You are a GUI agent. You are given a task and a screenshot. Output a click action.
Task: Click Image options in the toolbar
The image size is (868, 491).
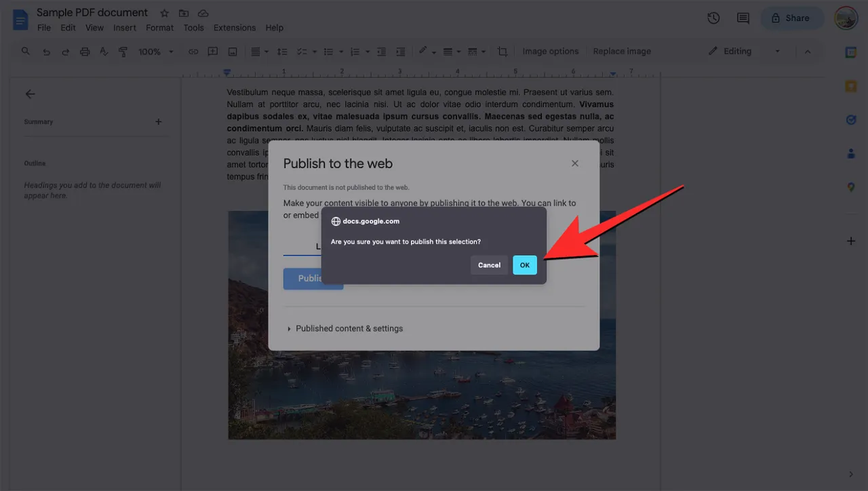click(x=551, y=52)
